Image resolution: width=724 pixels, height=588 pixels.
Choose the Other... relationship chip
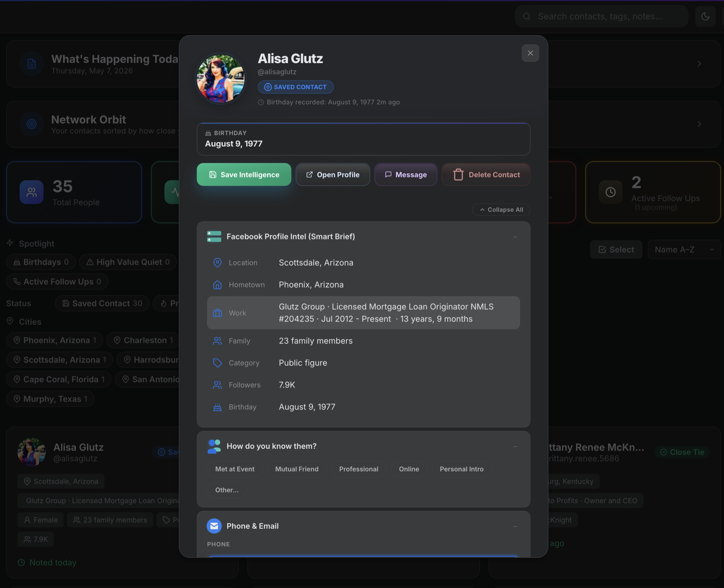pos(227,490)
